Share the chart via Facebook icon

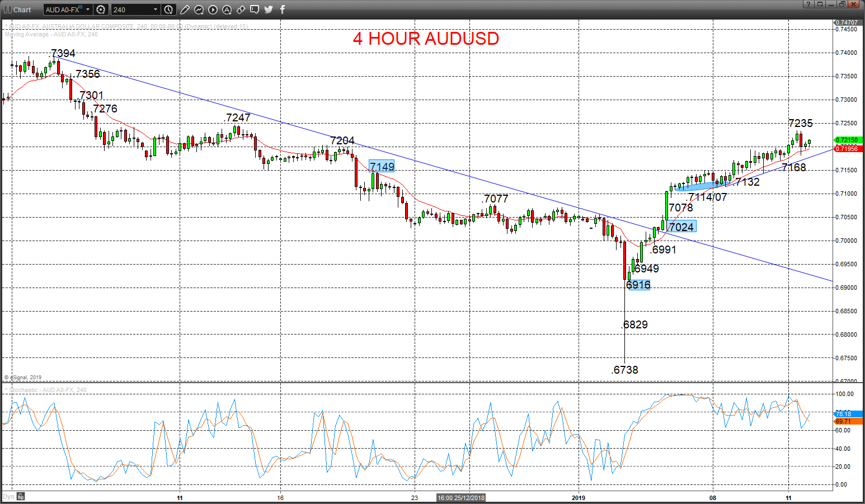tap(283, 10)
